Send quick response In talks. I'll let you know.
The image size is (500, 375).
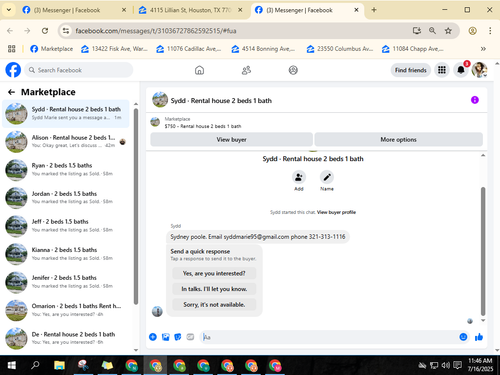[x=214, y=289]
